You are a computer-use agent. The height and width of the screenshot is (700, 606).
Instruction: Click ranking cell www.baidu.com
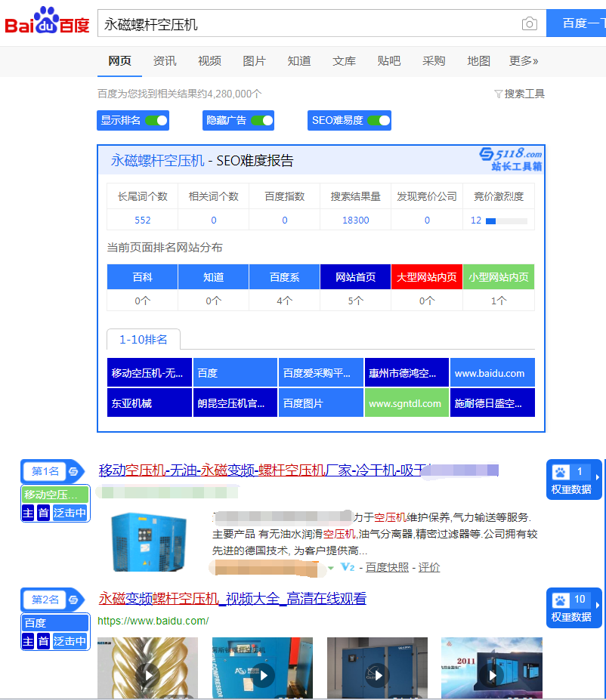tap(493, 373)
